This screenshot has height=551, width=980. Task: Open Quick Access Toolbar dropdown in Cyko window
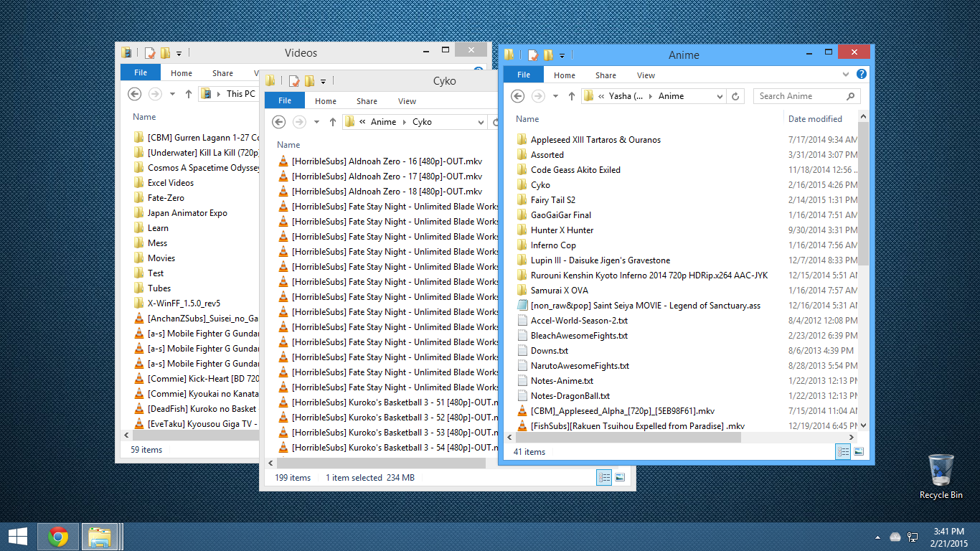(324, 81)
